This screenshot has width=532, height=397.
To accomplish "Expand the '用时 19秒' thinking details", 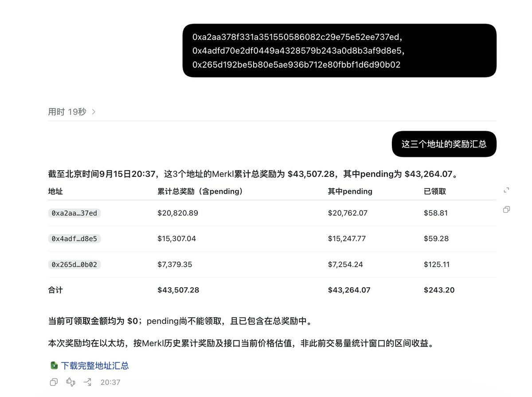I will [x=72, y=112].
